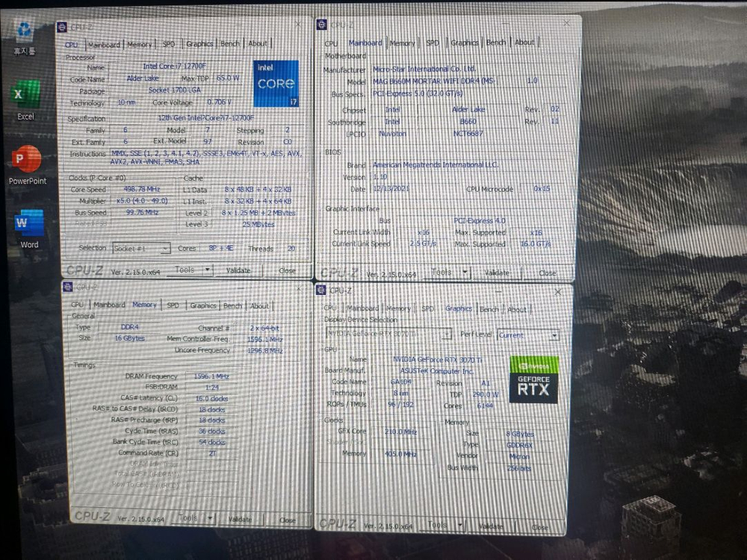The image size is (747, 560).
Task: Open the Recycle Bin desktop icon
Action: click(25, 37)
